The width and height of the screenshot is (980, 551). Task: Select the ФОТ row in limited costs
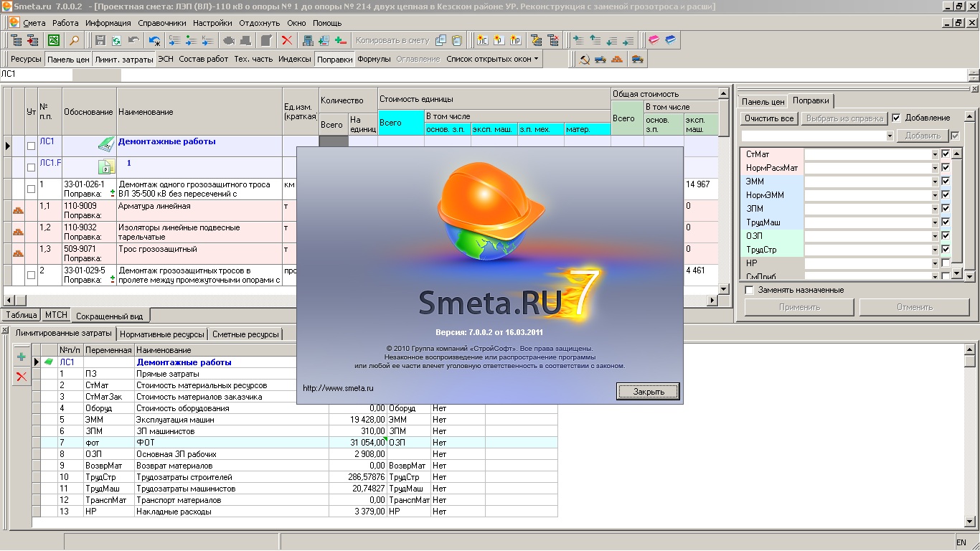[x=299, y=443]
